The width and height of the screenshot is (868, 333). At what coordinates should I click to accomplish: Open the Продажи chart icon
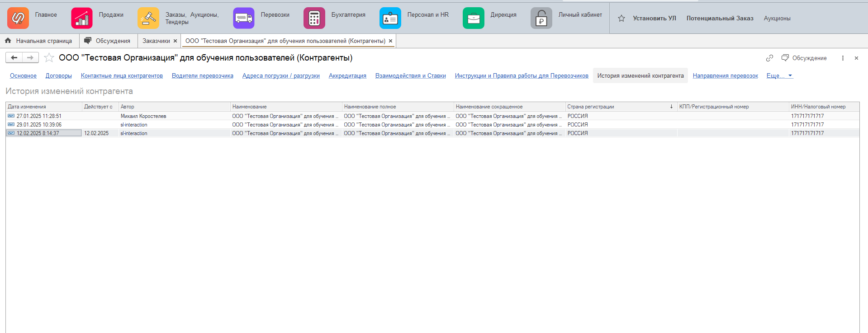click(82, 18)
